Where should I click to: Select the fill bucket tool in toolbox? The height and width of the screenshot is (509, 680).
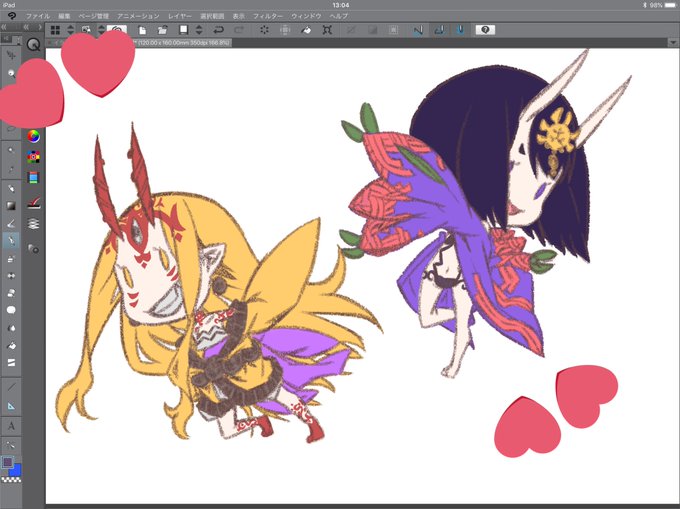(x=11, y=346)
